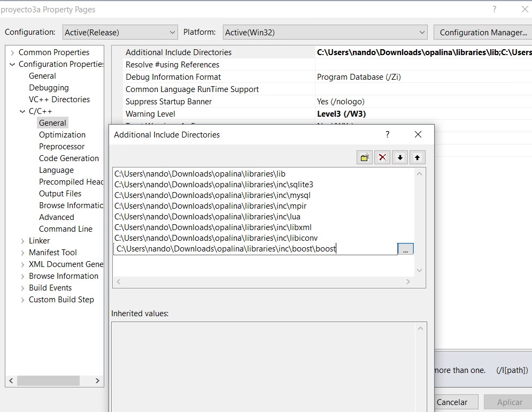532x412 pixels.
Task: Open the Command Line page
Action: (x=65, y=229)
